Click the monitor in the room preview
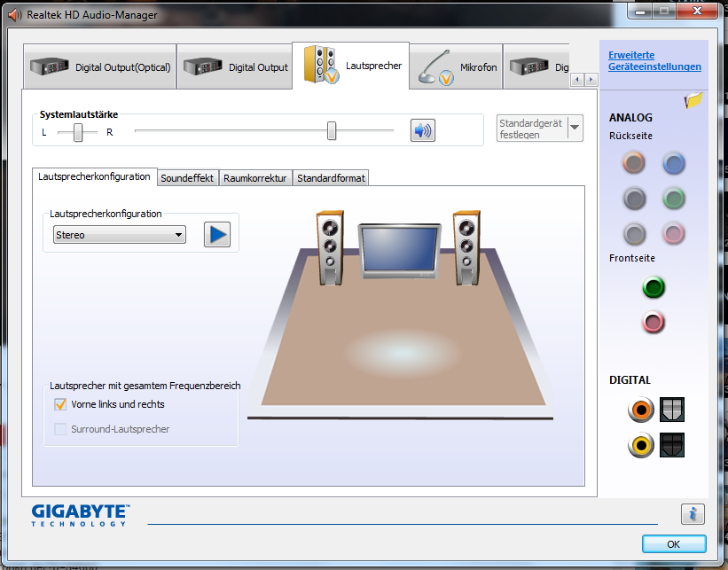 click(399, 251)
